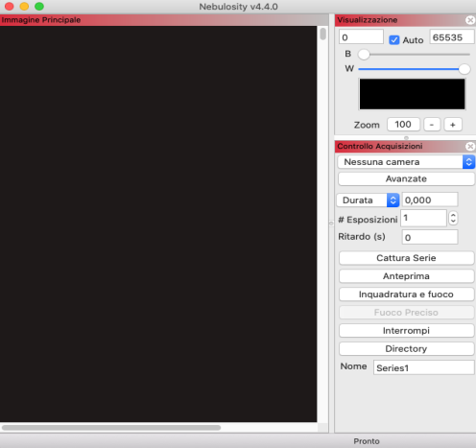The image size is (476, 448).
Task: Click the Directory button
Action: [x=406, y=348]
